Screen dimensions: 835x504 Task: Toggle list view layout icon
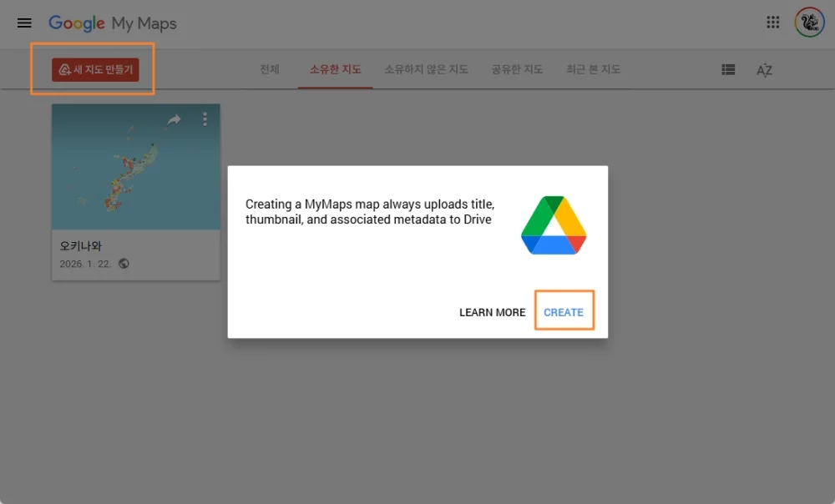[x=728, y=70]
